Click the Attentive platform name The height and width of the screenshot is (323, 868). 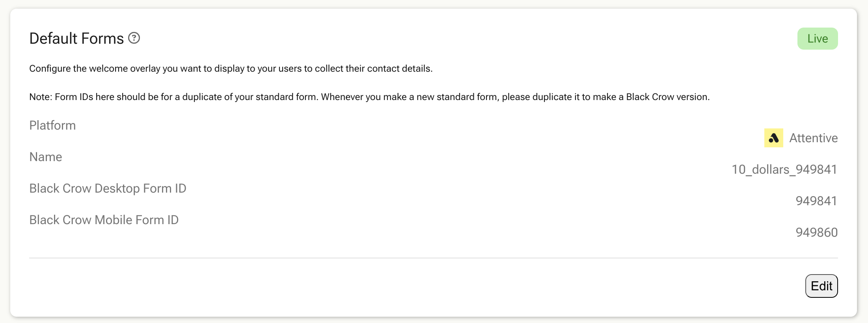pyautogui.click(x=814, y=138)
